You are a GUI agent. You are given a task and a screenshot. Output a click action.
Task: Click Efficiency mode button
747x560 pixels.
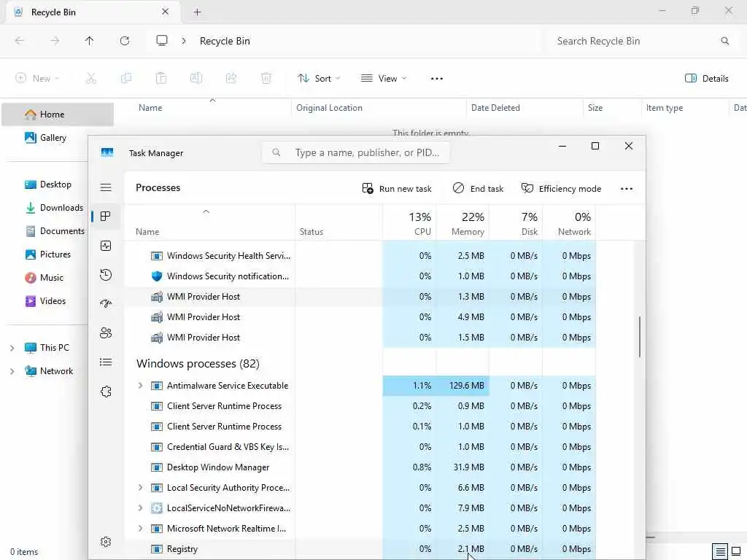pos(561,189)
